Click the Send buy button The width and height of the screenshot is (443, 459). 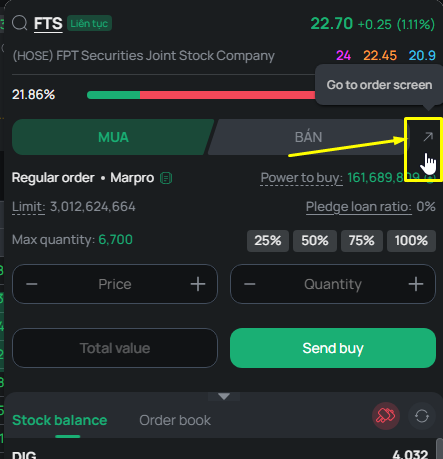(x=333, y=348)
